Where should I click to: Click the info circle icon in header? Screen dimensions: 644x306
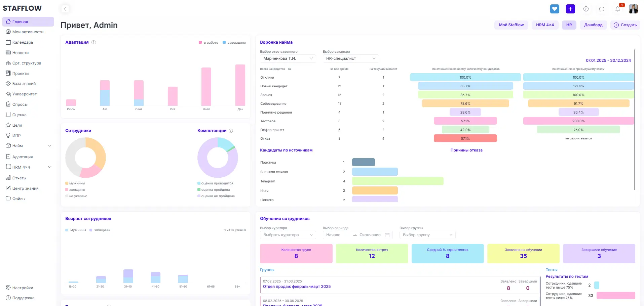(586, 9)
